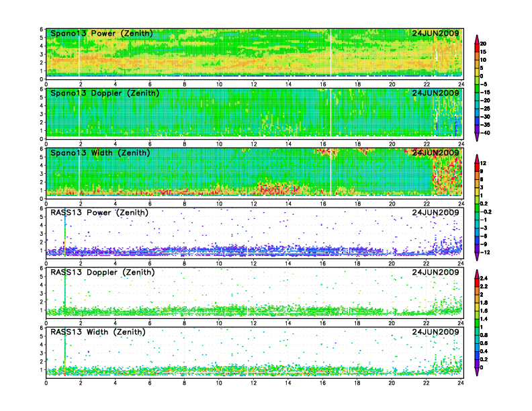
Task: Click the red top arrow of the bottom colorbar
Action: [477, 272]
